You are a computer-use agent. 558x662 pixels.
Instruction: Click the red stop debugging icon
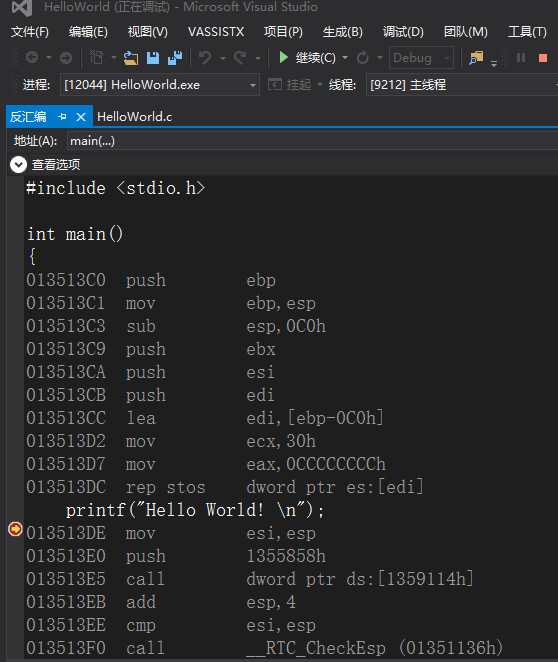(x=543, y=58)
